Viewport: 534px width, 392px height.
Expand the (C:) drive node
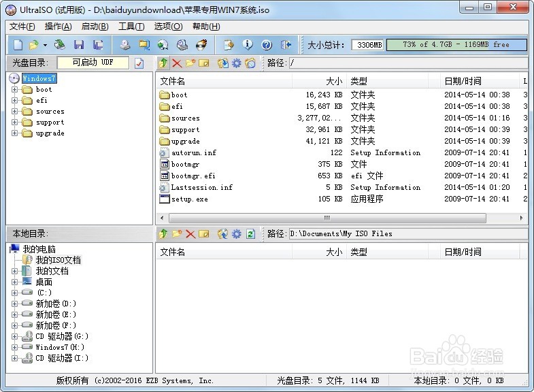(14, 293)
